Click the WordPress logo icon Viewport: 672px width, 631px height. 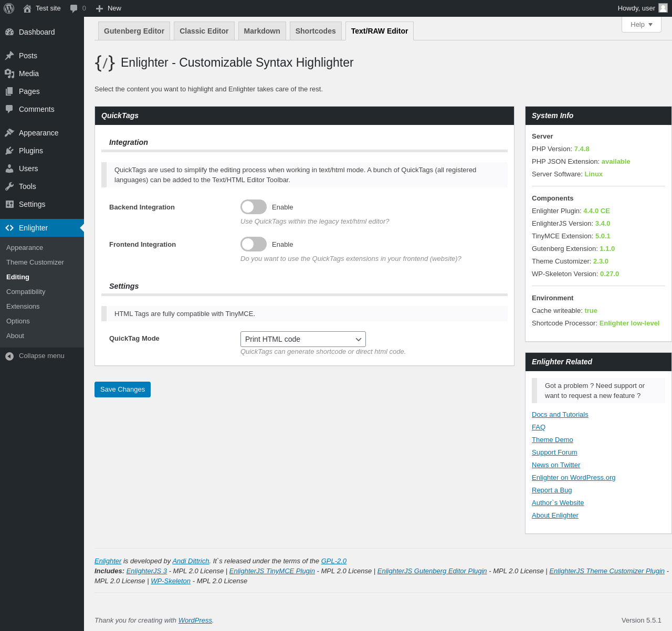point(9,8)
